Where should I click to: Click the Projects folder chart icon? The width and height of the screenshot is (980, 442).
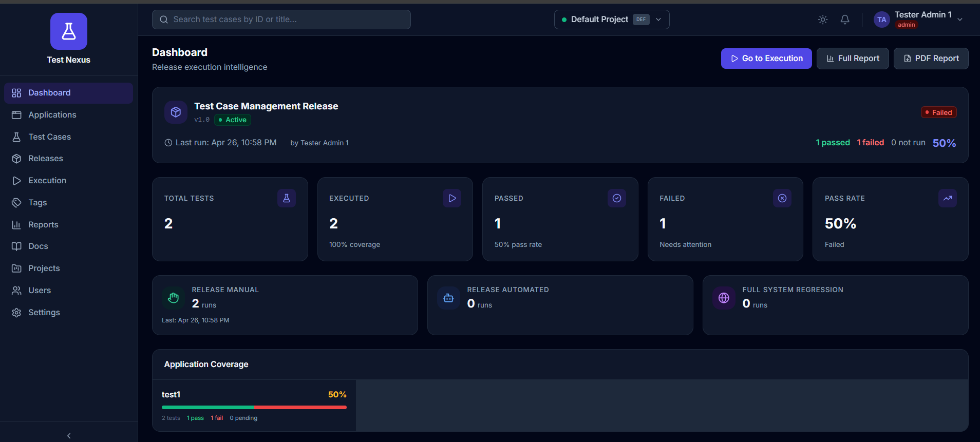[x=16, y=268]
